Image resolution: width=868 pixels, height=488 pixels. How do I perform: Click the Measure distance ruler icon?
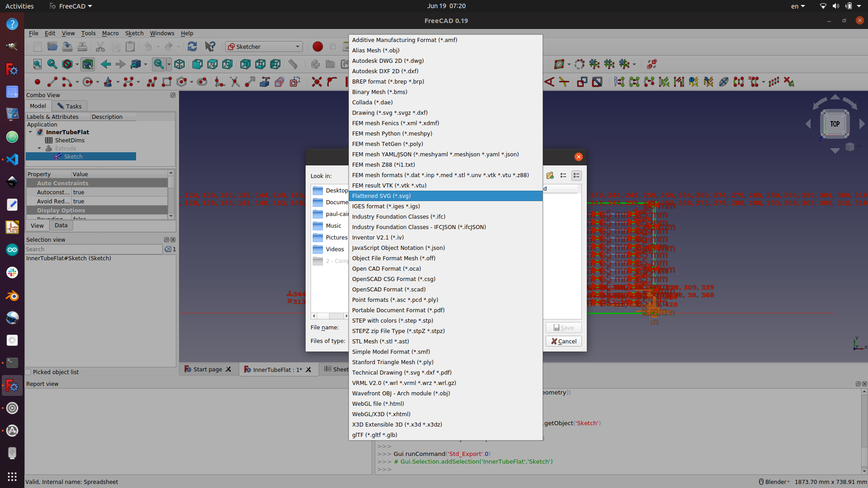click(x=293, y=64)
